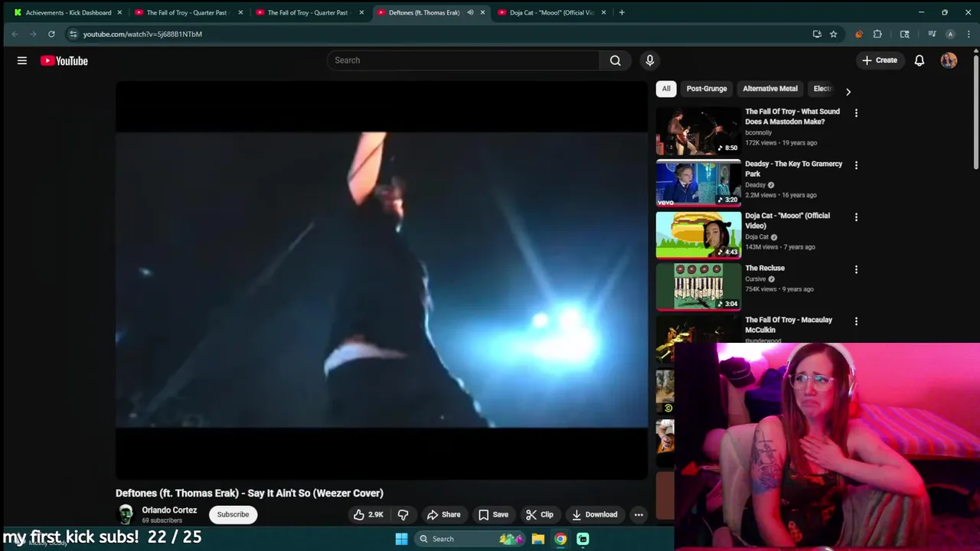Viewport: 980px width, 551px height.
Task: Reload the page in the browser toolbar
Action: pos(51,34)
